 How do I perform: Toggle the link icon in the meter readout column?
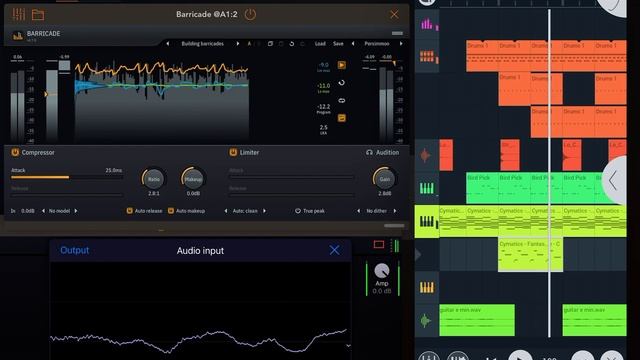342,100
